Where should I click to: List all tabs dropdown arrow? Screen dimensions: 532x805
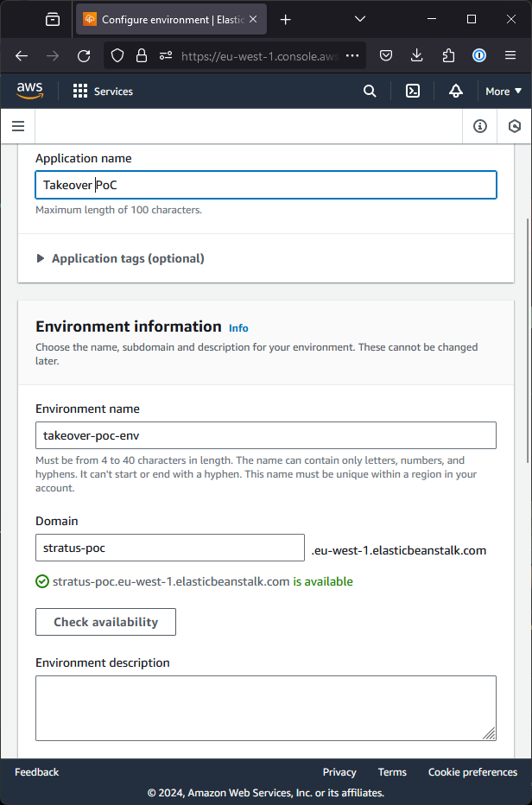(360, 19)
